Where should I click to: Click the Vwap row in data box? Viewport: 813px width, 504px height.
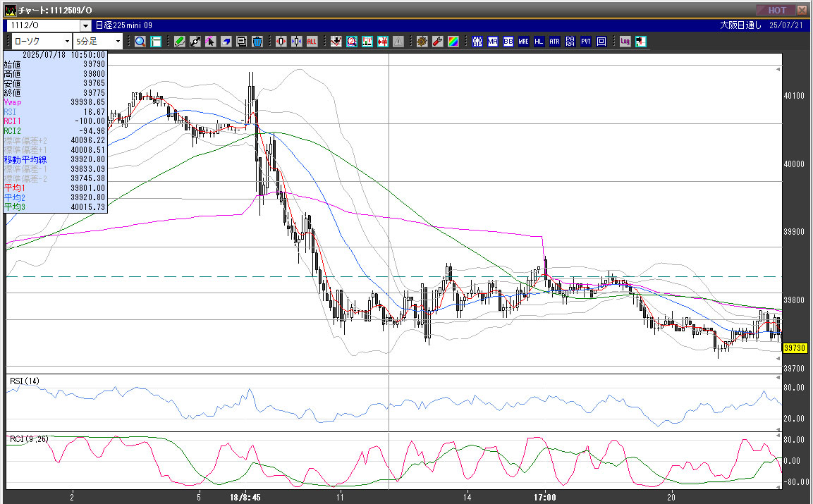click(55, 103)
